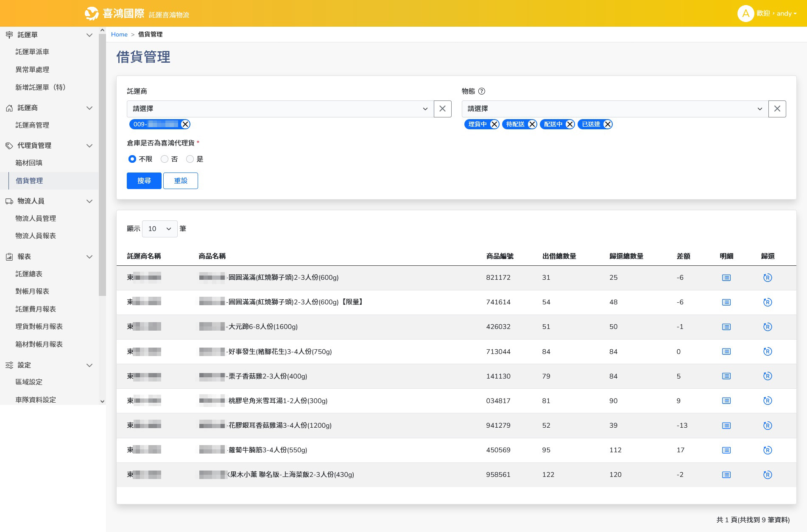Remove the 009- shipper tag
Image resolution: width=807 pixels, height=532 pixels.
[x=185, y=124]
